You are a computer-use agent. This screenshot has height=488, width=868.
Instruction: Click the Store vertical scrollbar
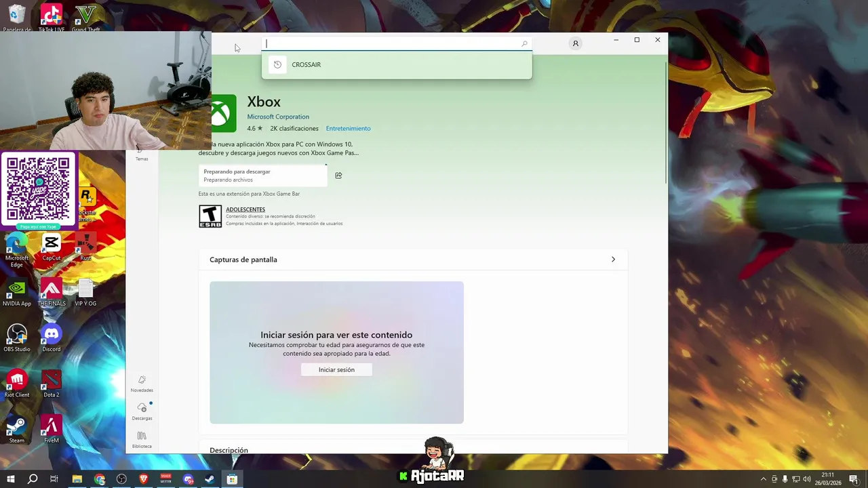(x=666, y=122)
